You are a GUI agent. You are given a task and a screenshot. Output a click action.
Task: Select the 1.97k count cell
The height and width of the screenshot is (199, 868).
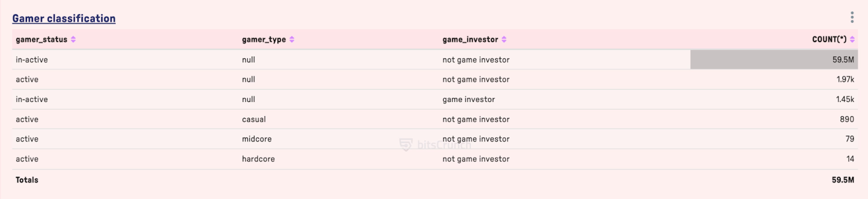point(845,80)
